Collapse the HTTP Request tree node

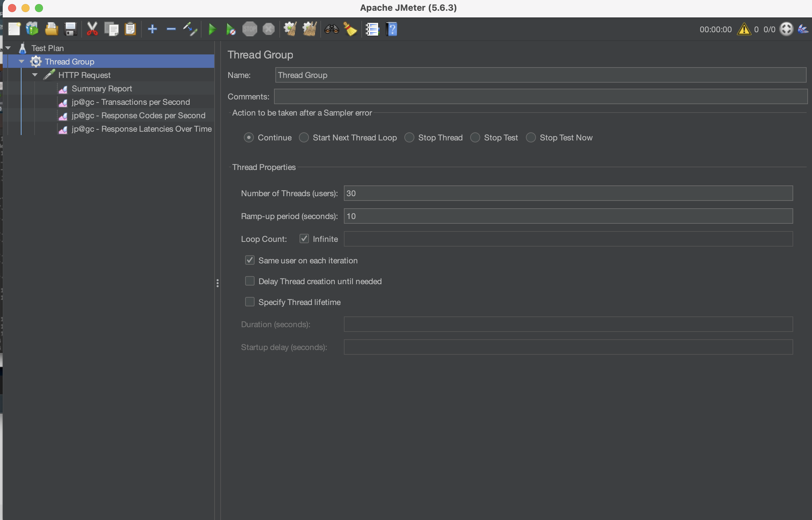[x=35, y=75]
